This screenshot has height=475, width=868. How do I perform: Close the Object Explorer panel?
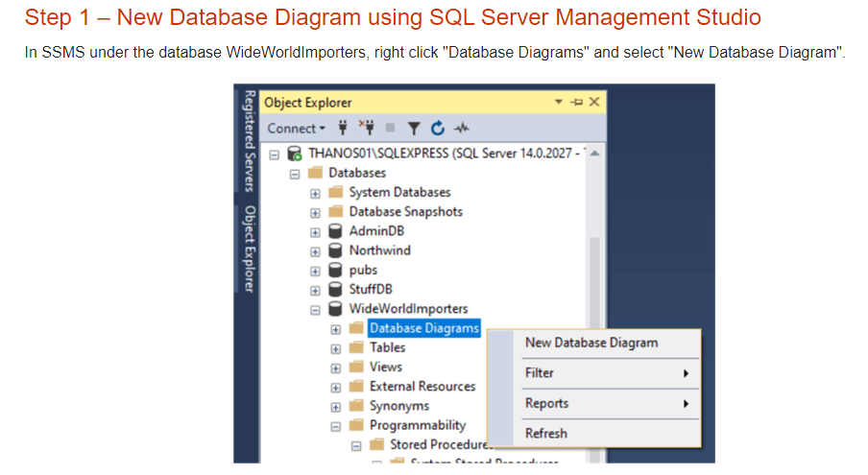pyautogui.click(x=594, y=102)
